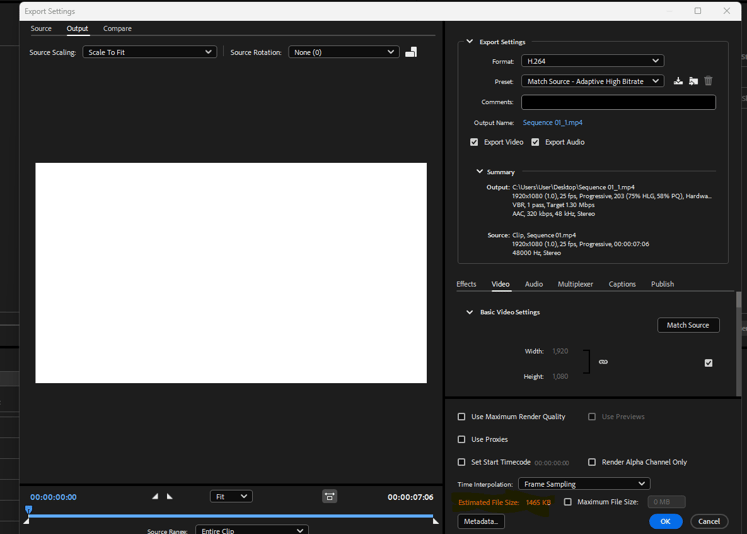747x534 pixels.
Task: Click the white preview frame
Action: [231, 273]
